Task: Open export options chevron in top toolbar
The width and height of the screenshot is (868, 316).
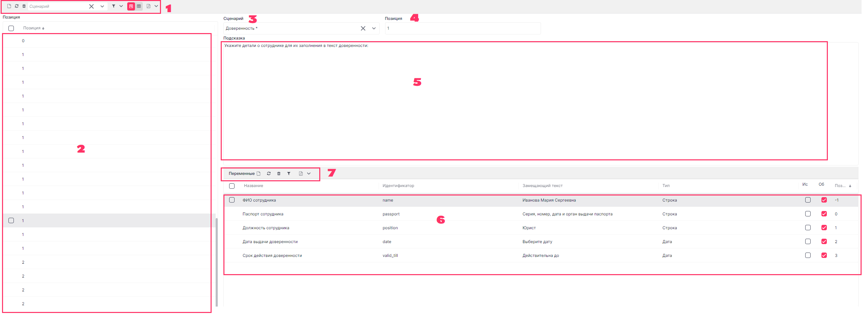Action: tap(156, 6)
